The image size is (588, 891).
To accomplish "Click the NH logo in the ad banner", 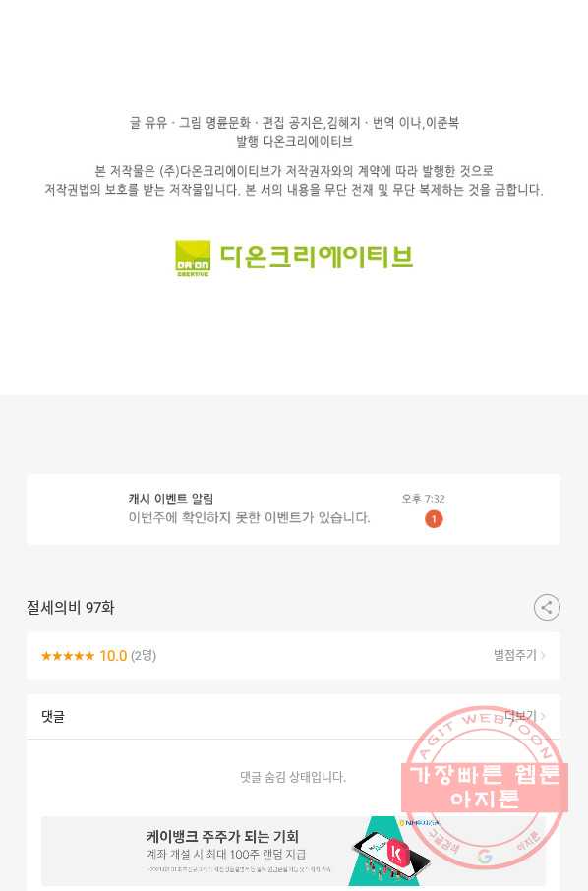I will coord(419,823).
